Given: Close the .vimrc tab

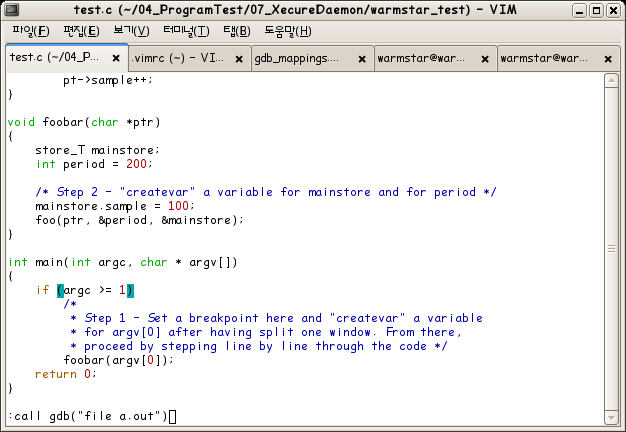Looking at the screenshot, I should pos(239,59).
